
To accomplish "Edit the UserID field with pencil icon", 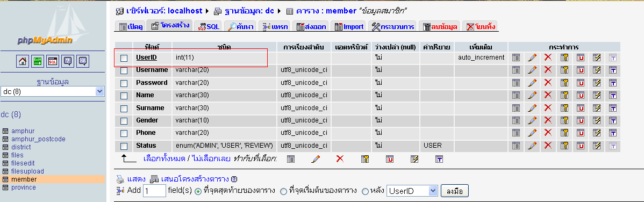I will (532, 58).
